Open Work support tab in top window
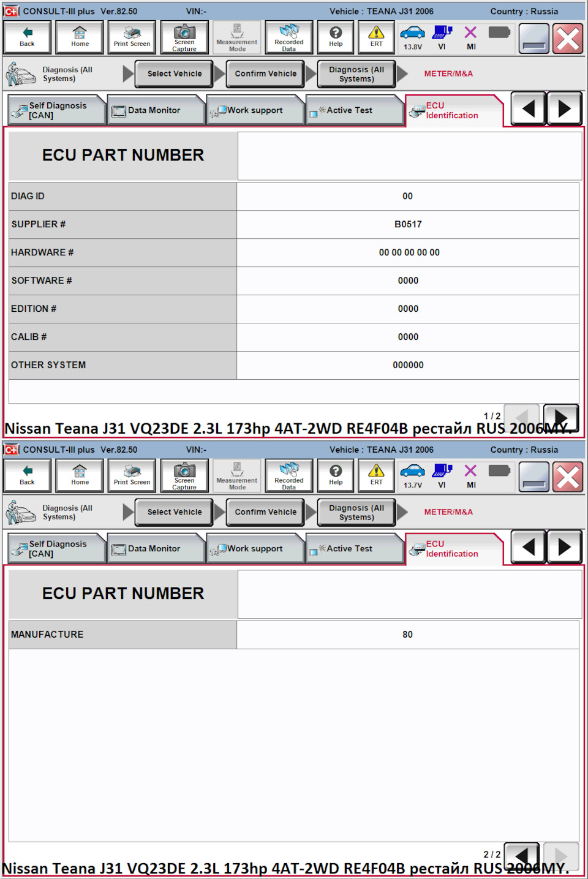The height and width of the screenshot is (879, 588). pos(255,110)
